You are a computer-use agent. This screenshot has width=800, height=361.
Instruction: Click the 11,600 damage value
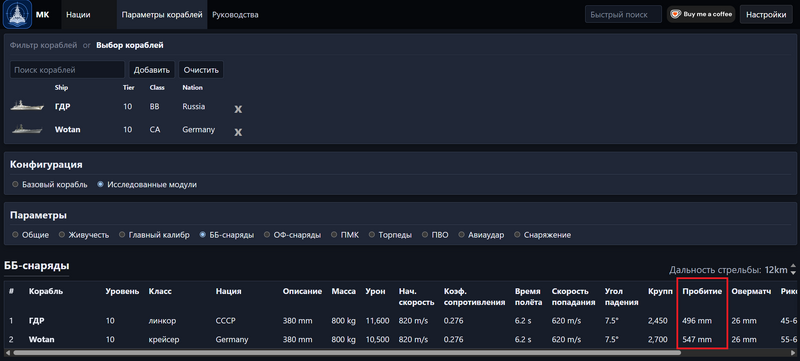click(x=378, y=321)
